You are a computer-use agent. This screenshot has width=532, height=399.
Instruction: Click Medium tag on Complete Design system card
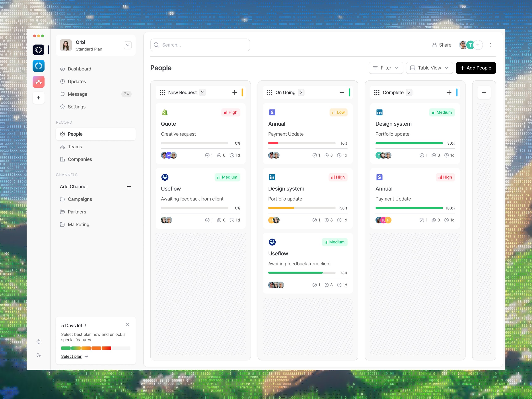pos(442,112)
